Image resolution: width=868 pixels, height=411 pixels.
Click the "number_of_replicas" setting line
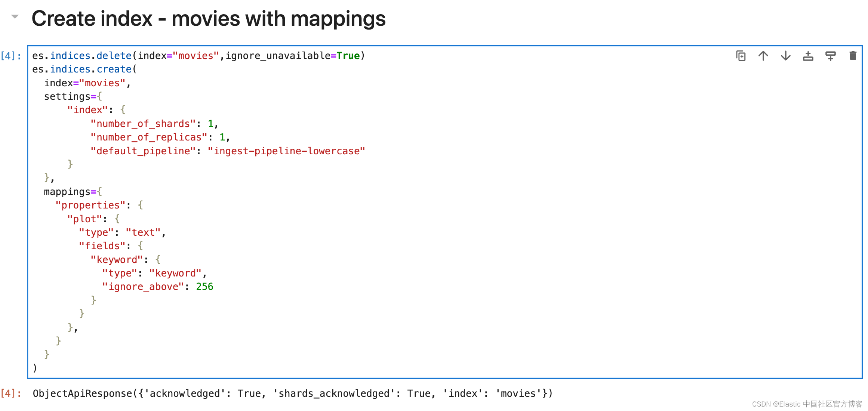click(160, 137)
